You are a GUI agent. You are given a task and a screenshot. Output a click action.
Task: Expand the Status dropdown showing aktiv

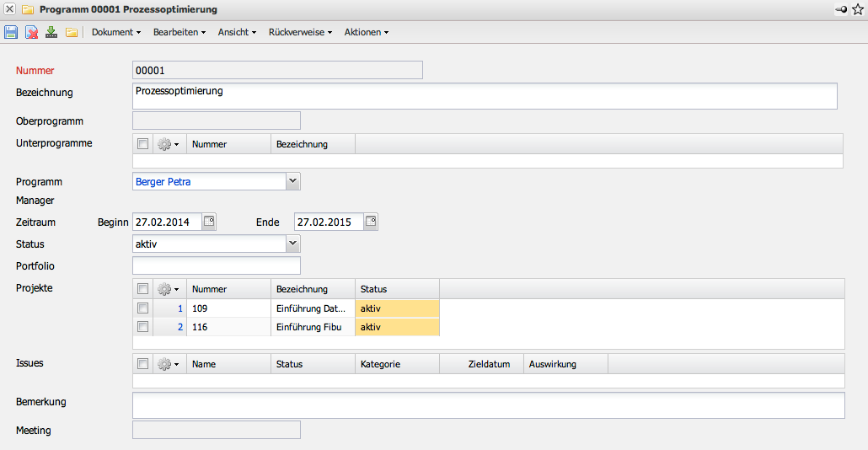(292, 244)
